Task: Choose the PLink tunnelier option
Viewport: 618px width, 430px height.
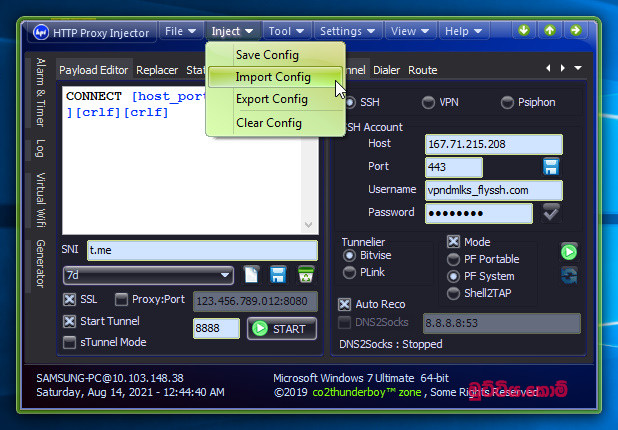Action: (x=349, y=272)
